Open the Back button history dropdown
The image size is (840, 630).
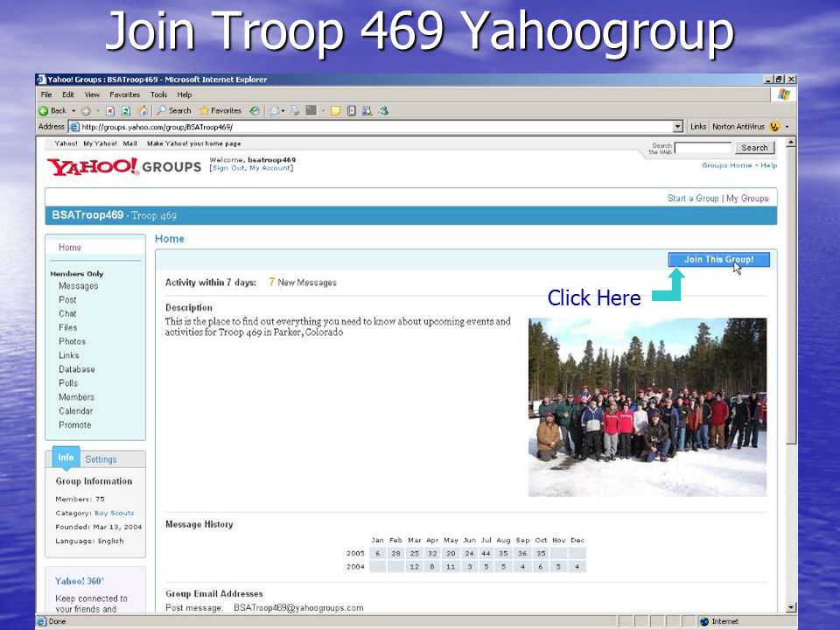coord(73,111)
